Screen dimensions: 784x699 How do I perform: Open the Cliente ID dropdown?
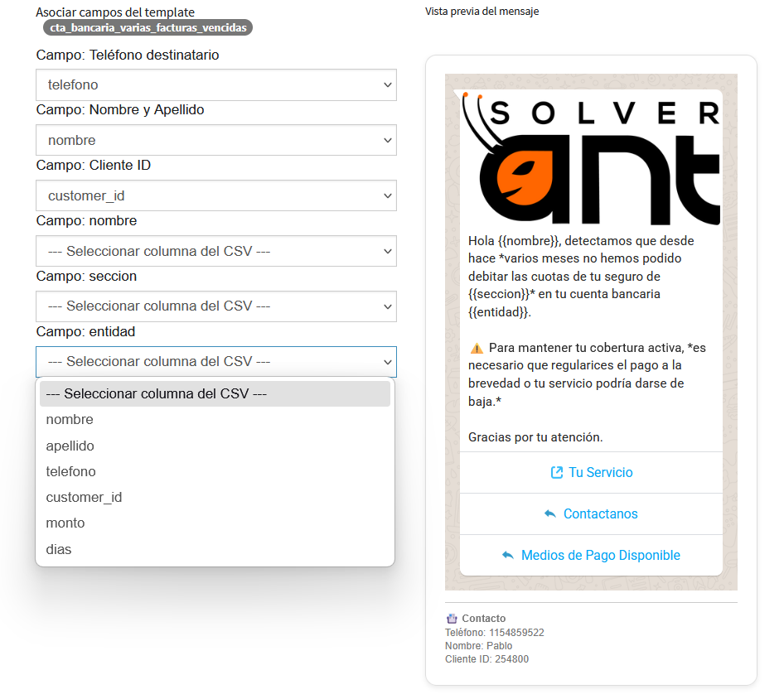click(216, 195)
